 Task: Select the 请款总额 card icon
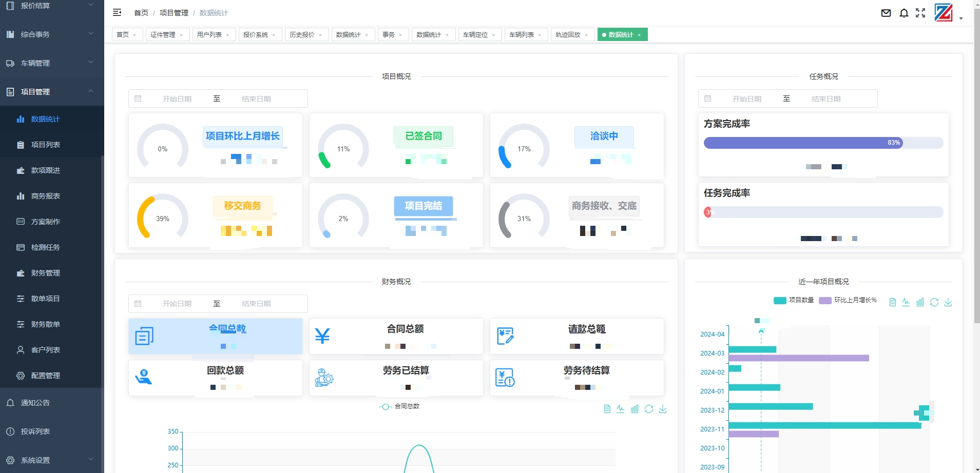click(x=505, y=336)
